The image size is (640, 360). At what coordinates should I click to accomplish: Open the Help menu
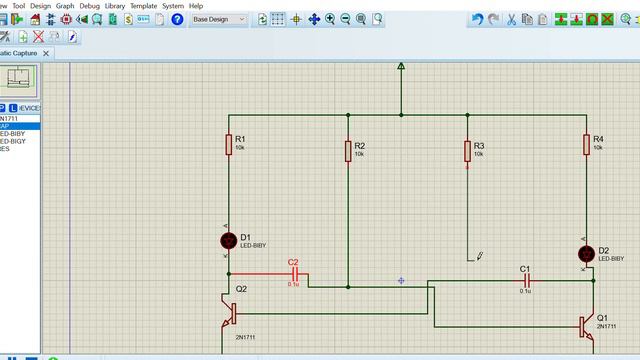[x=196, y=6]
